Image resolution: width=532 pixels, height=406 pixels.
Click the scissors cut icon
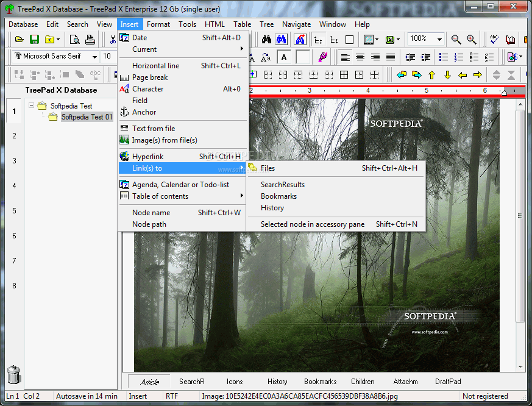point(113,40)
